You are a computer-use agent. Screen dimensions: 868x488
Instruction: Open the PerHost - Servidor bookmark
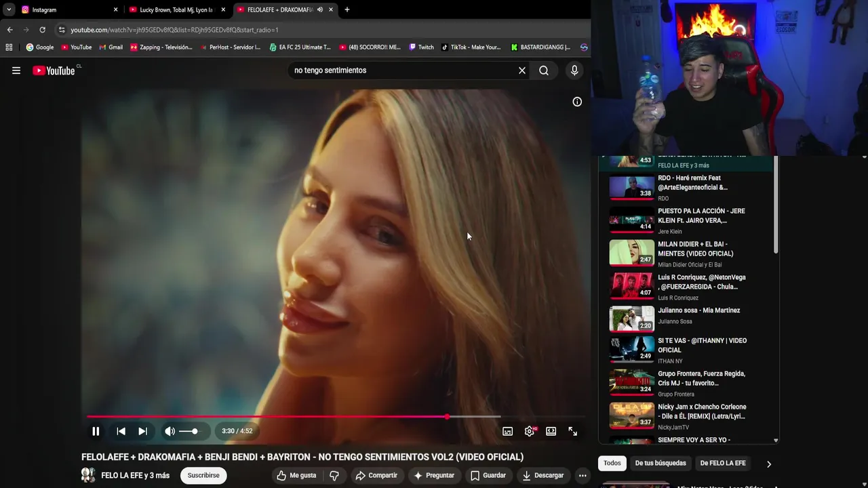point(230,47)
